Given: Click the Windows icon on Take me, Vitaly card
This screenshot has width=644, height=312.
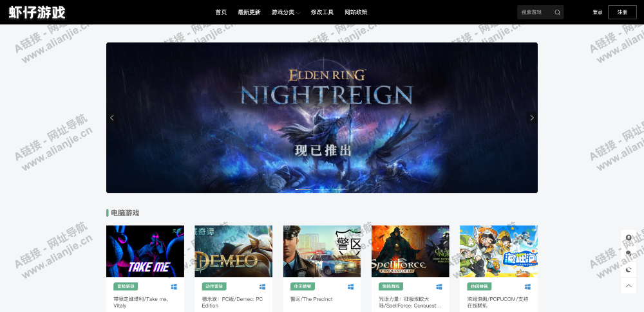Looking at the screenshot, I should click(174, 286).
